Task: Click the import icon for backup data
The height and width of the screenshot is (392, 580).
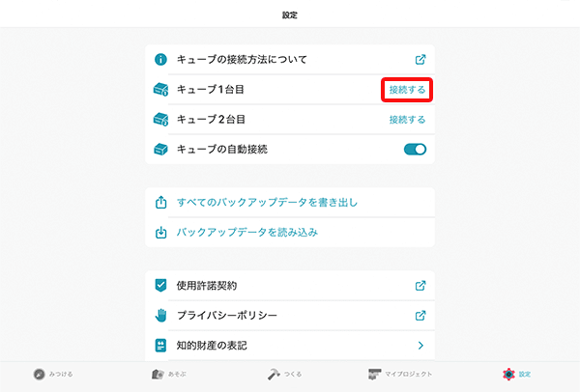Action: coord(161,233)
